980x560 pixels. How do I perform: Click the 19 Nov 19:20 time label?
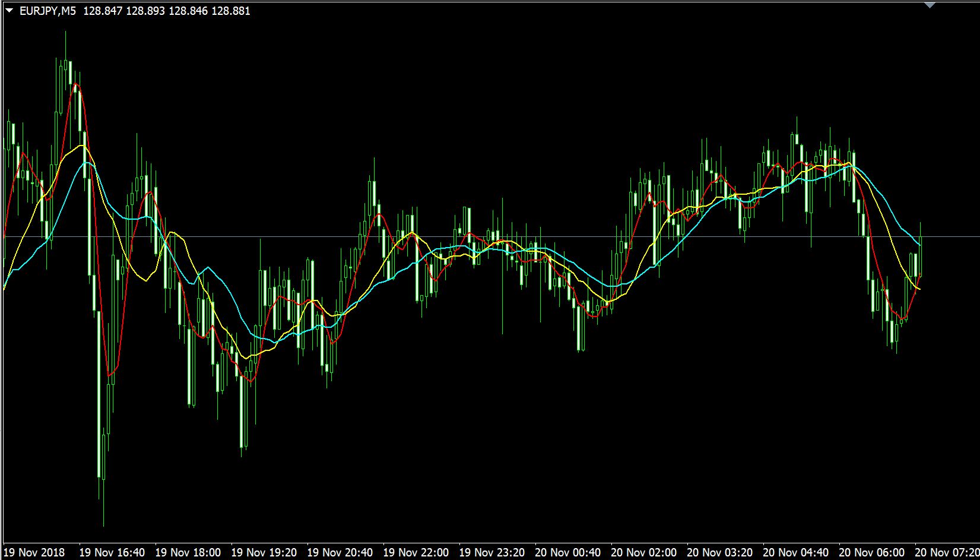[264, 552]
